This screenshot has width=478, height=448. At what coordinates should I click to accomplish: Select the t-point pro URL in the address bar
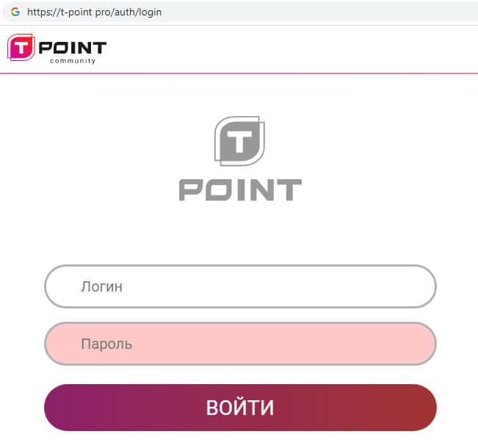pos(94,12)
